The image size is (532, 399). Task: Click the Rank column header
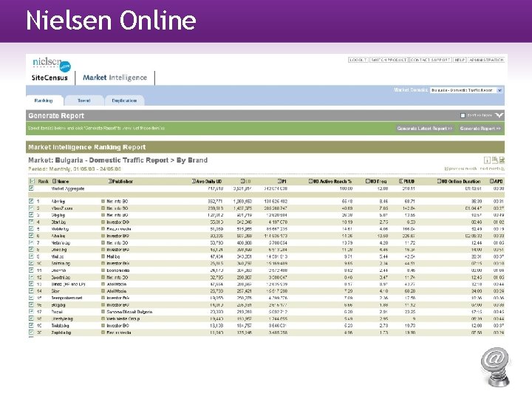43,182
